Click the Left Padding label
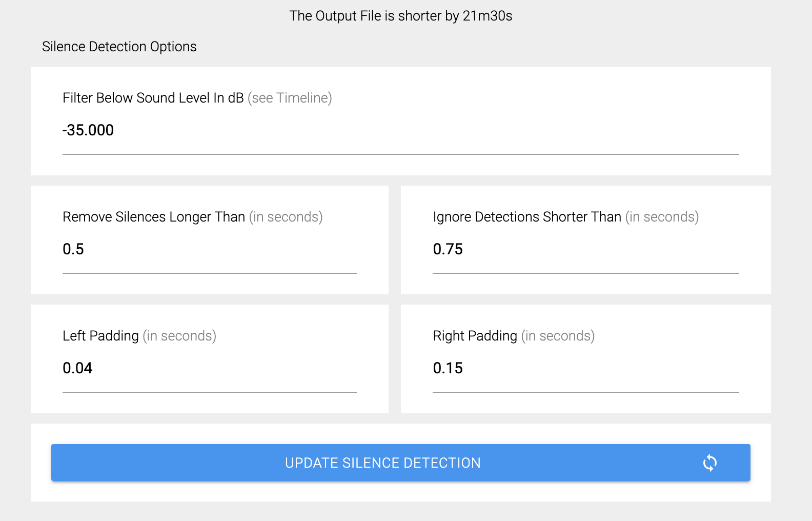The image size is (812, 521). pyautogui.click(x=100, y=336)
